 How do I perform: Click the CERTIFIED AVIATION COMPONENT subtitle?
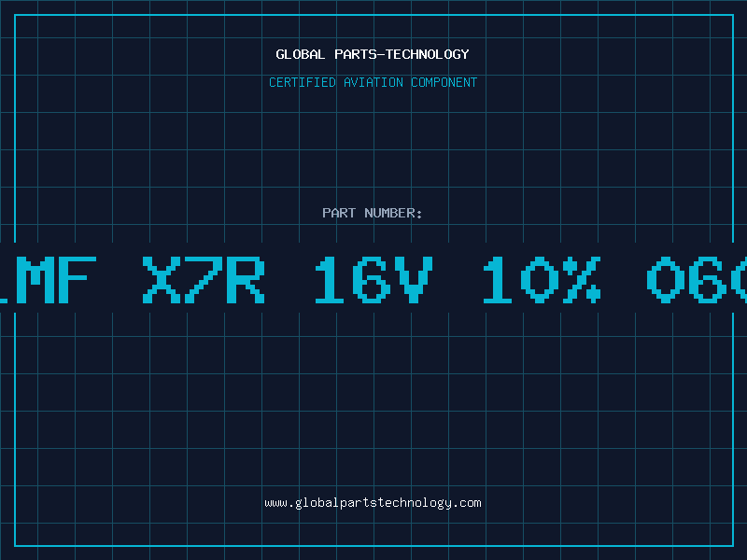[x=373, y=82]
